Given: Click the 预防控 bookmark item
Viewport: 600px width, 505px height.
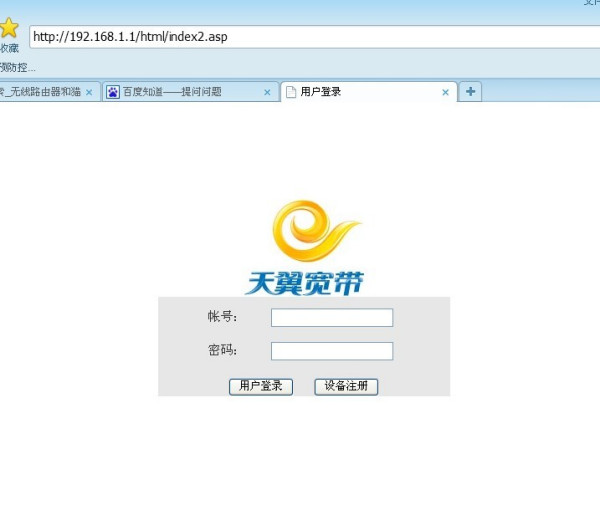Looking at the screenshot, I should pyautogui.click(x=17, y=68).
